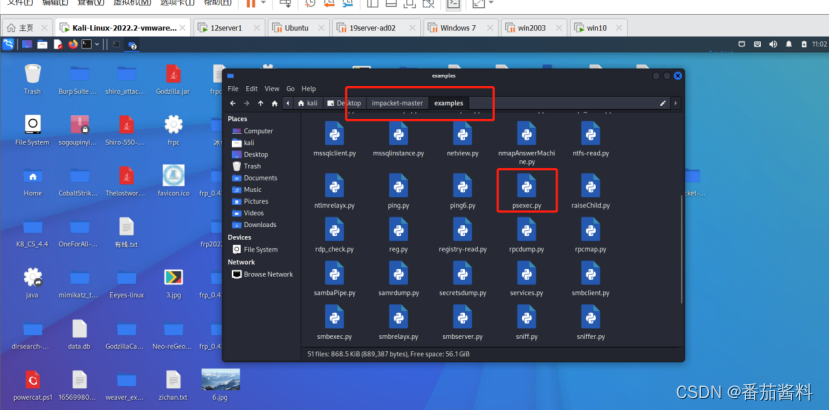Select the reg.py file
The height and width of the screenshot is (411, 829).
(398, 235)
